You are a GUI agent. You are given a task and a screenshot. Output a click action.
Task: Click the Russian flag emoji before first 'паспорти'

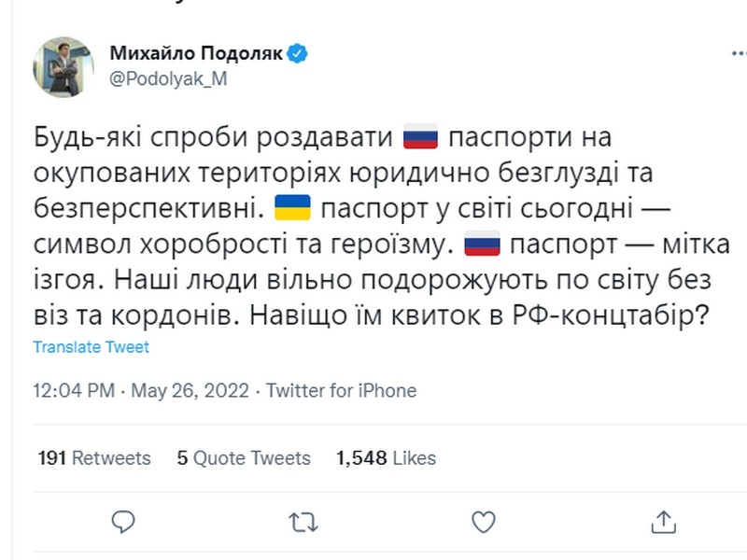point(421,138)
